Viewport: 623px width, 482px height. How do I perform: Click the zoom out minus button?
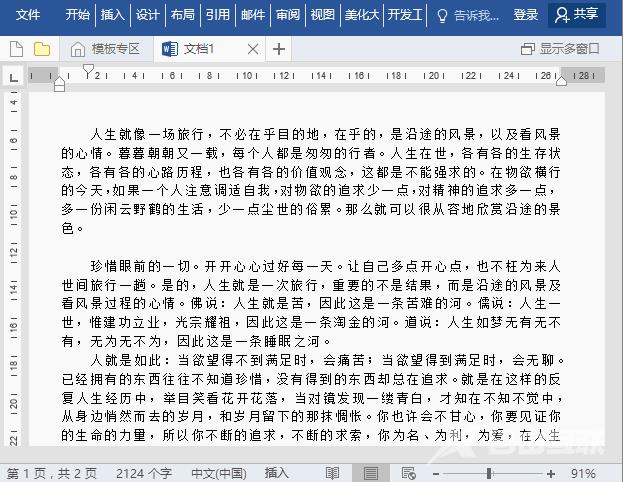(435, 473)
